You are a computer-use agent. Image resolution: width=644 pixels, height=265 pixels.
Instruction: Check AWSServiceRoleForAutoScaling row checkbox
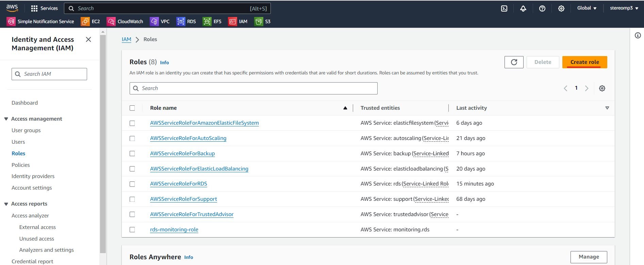[132, 138]
